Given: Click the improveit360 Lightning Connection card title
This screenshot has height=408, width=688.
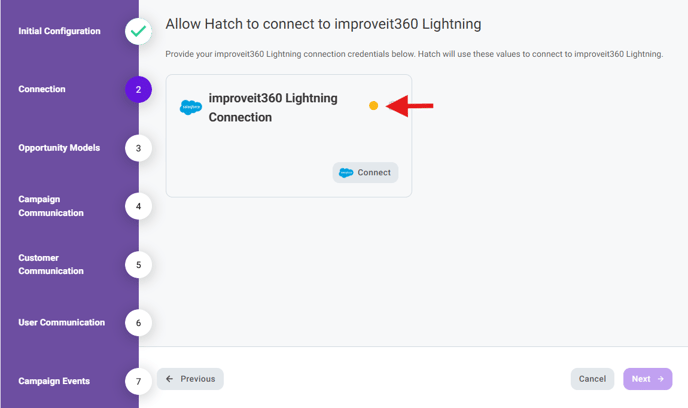Looking at the screenshot, I should pos(273,107).
